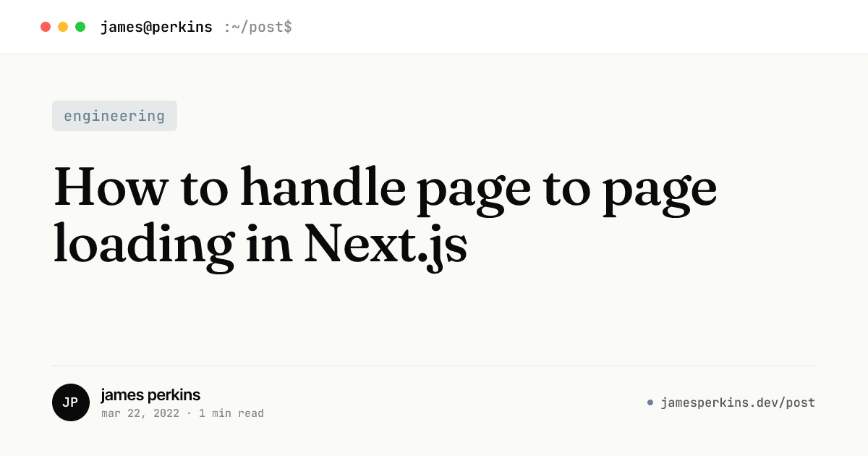Open the engineering category tag

[114, 116]
